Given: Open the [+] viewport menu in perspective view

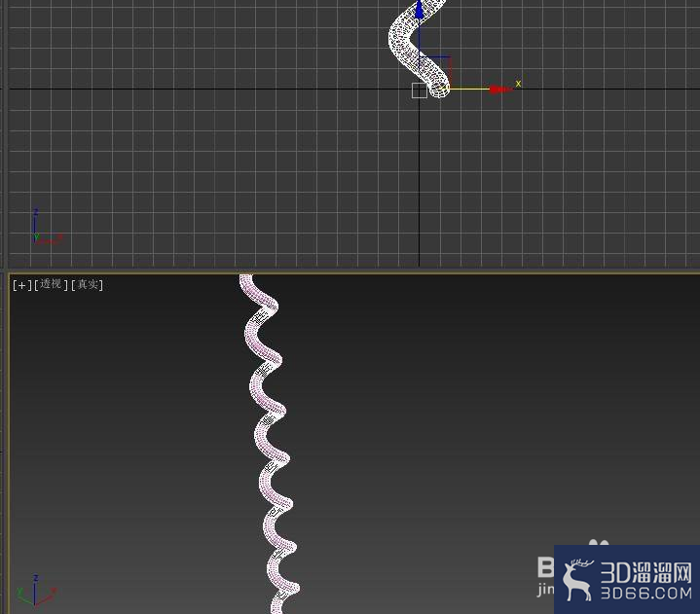Looking at the screenshot, I should (x=21, y=285).
